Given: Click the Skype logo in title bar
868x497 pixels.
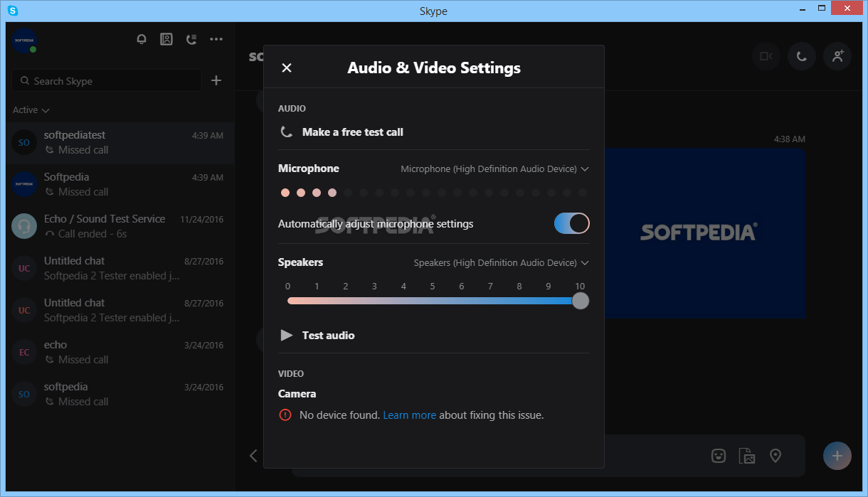Looking at the screenshot, I should (12, 11).
